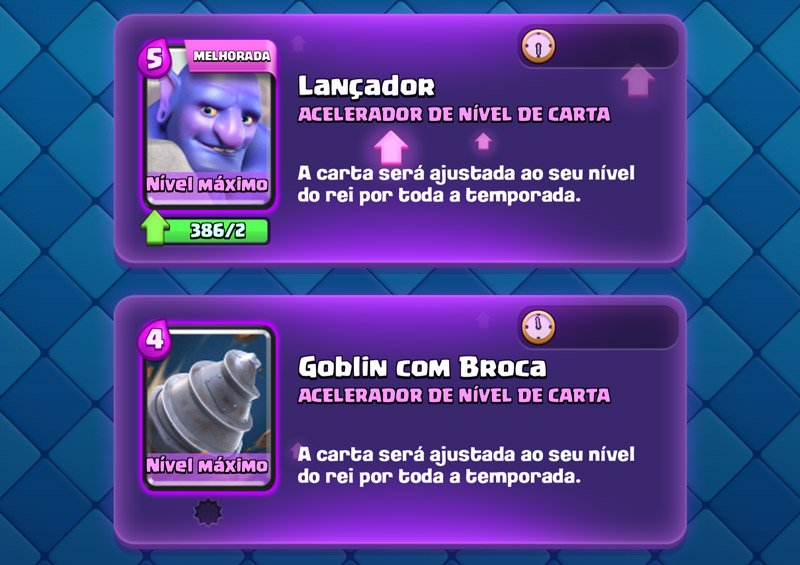This screenshot has width=800, height=565.
Task: Select the Goblin com Broca title text
Action: (x=422, y=367)
